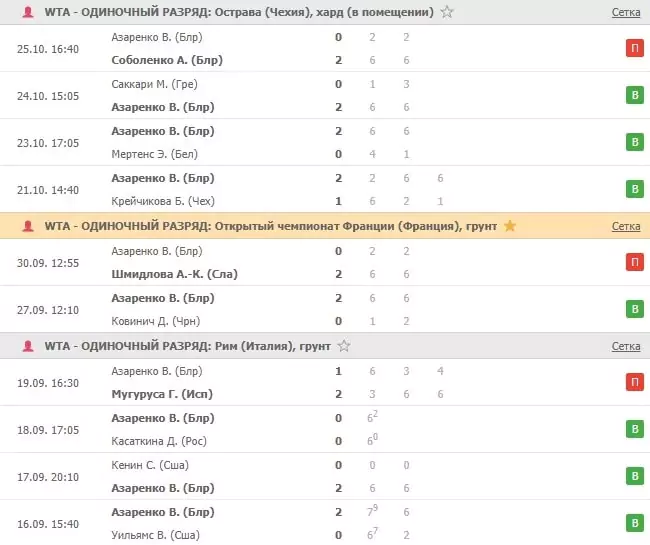Select player name Касаткина Д. (Рос)

[x=159, y=441]
